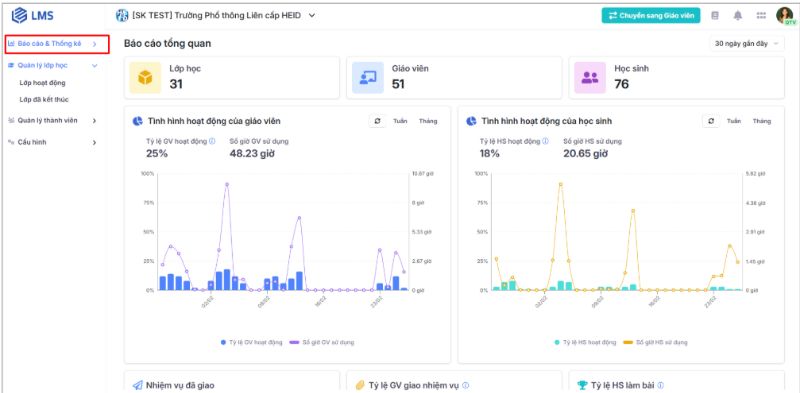Switch student chart to Tháng view
Screen dimensions: 800x393
(761, 121)
